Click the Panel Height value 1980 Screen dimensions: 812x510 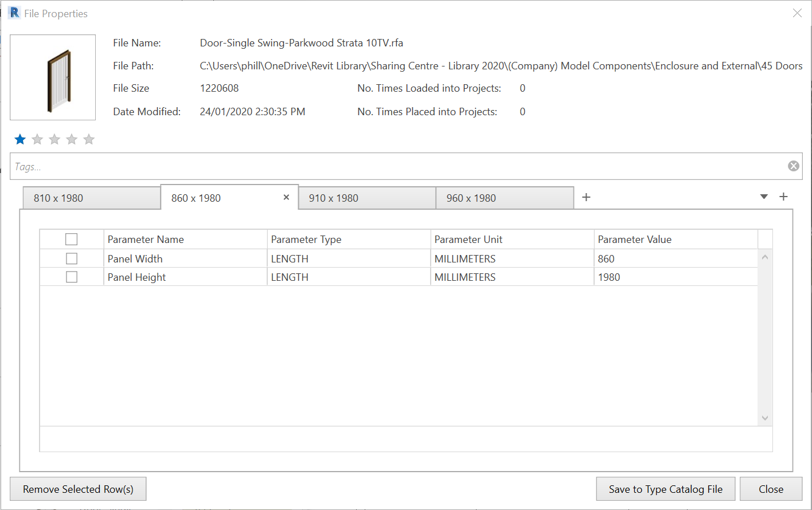tap(676, 277)
